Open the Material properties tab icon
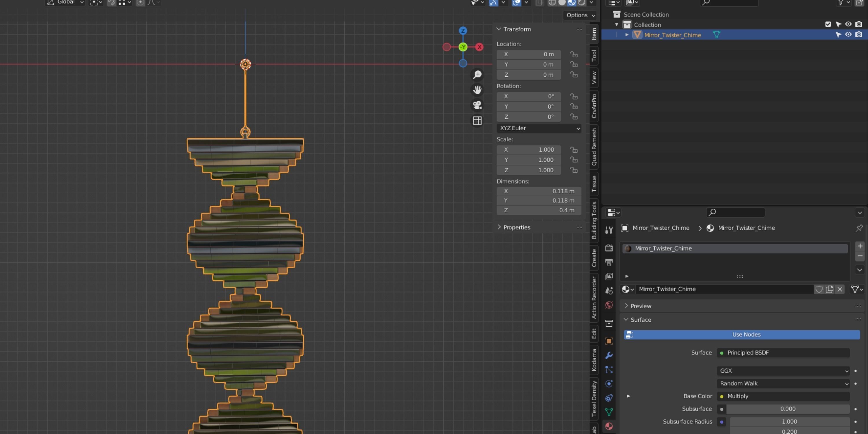The width and height of the screenshot is (868, 434). 608,426
